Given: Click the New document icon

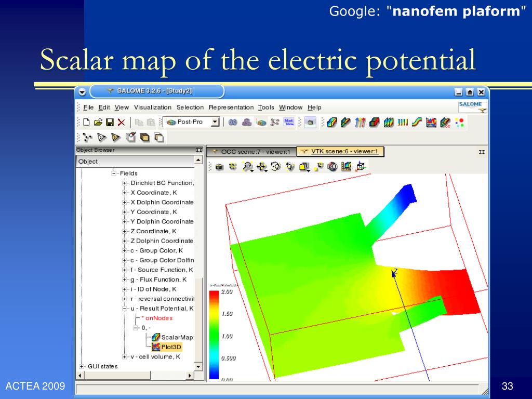Looking at the screenshot, I should coord(87,122).
